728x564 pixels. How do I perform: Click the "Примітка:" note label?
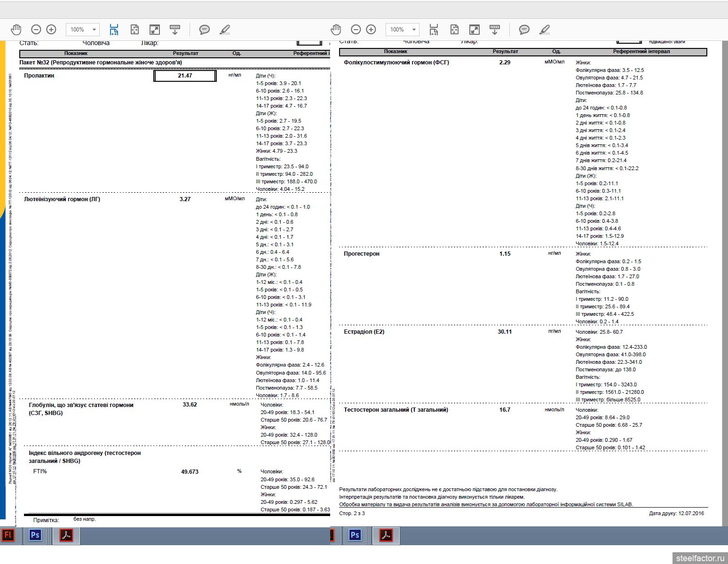coord(46,520)
